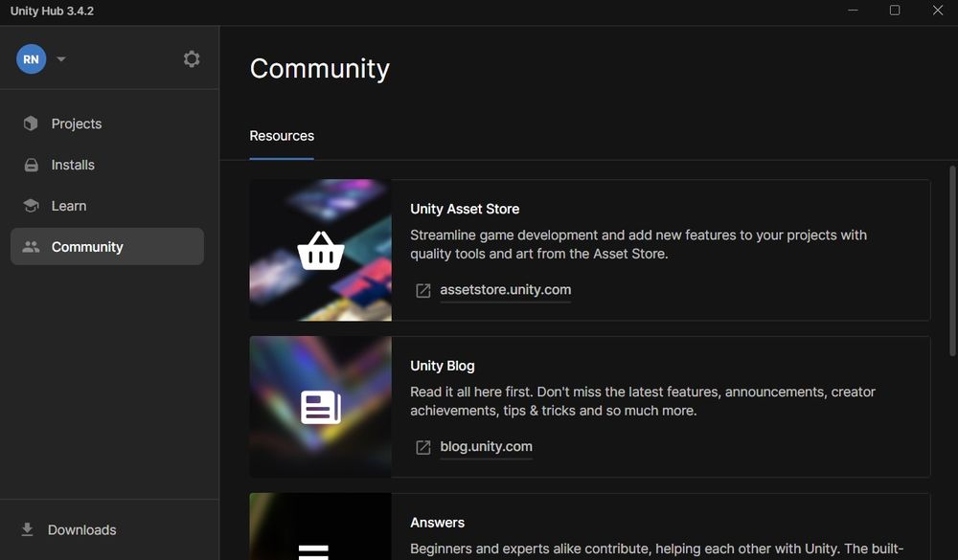This screenshot has width=958, height=560.
Task: Click the Learn graduation cap icon
Action: (x=30, y=206)
